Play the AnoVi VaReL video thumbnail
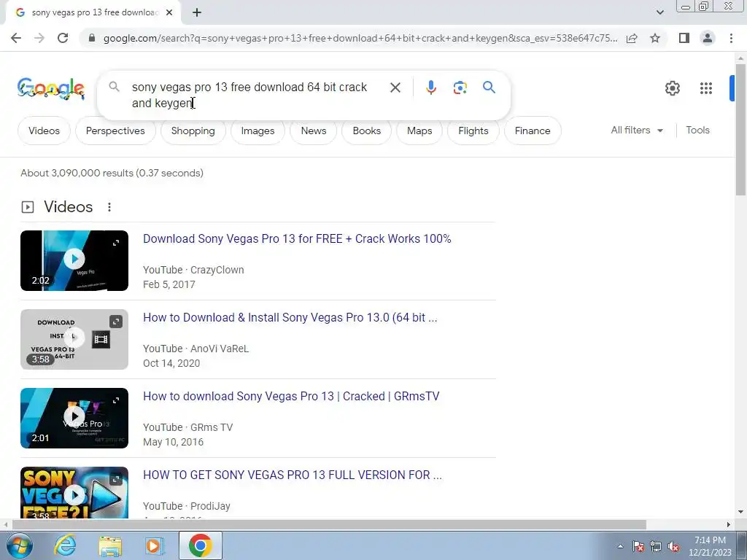 click(74, 338)
